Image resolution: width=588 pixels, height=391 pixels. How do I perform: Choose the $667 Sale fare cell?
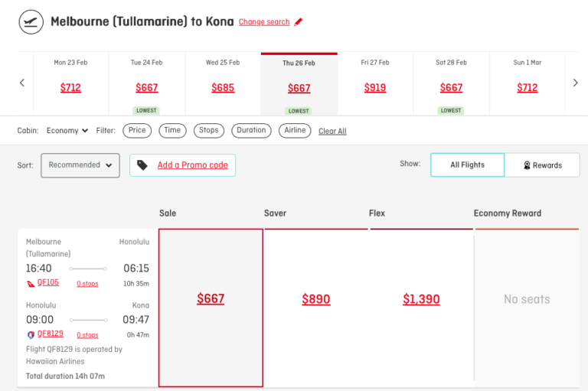211,299
